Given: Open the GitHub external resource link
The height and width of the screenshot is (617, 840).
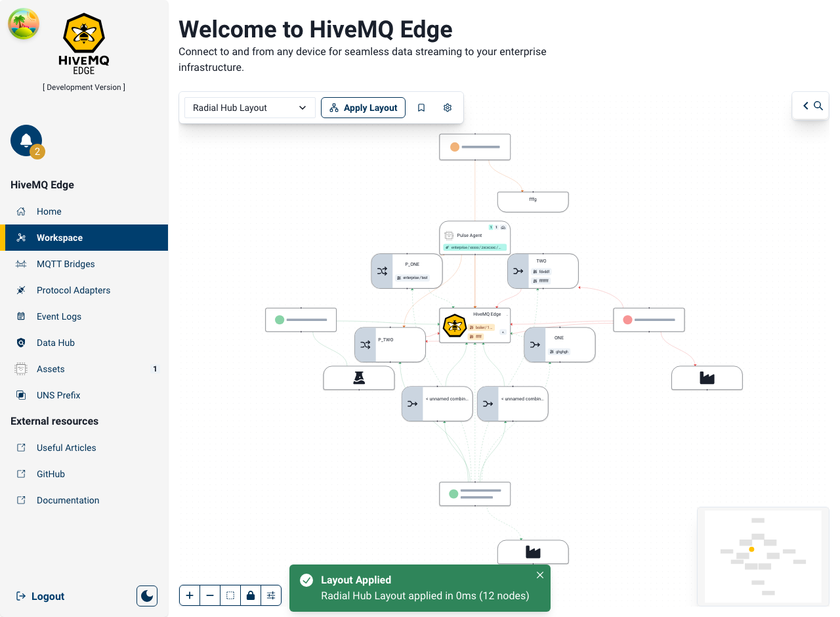Looking at the screenshot, I should point(49,474).
